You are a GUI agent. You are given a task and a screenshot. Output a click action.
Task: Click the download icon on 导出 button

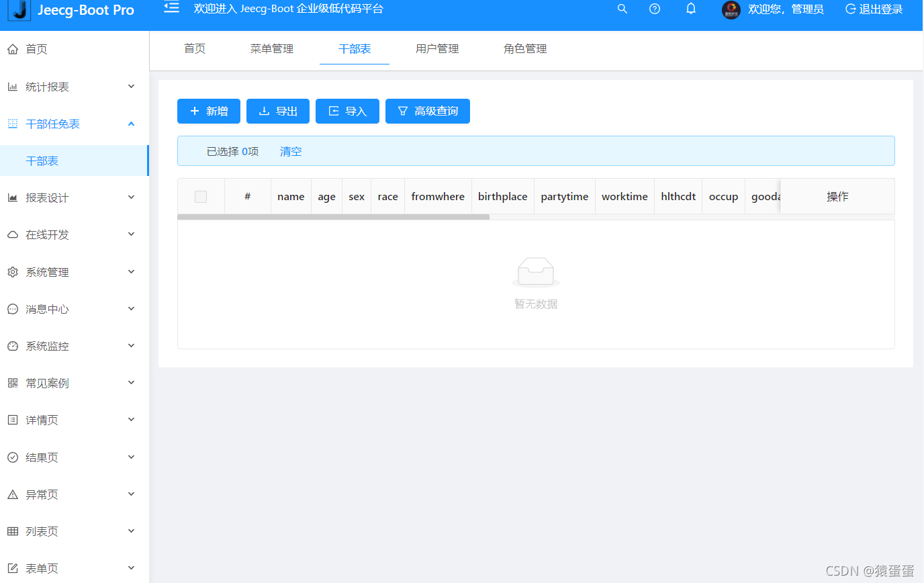[264, 111]
